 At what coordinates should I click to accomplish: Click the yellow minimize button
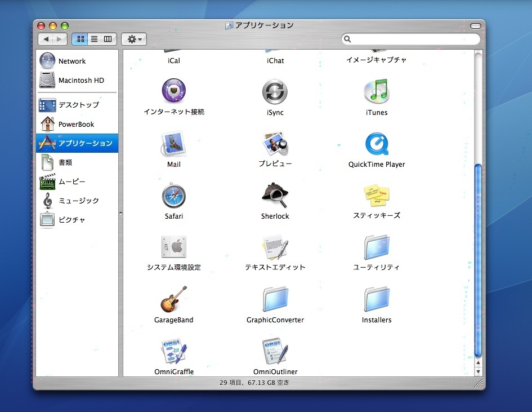(52, 26)
